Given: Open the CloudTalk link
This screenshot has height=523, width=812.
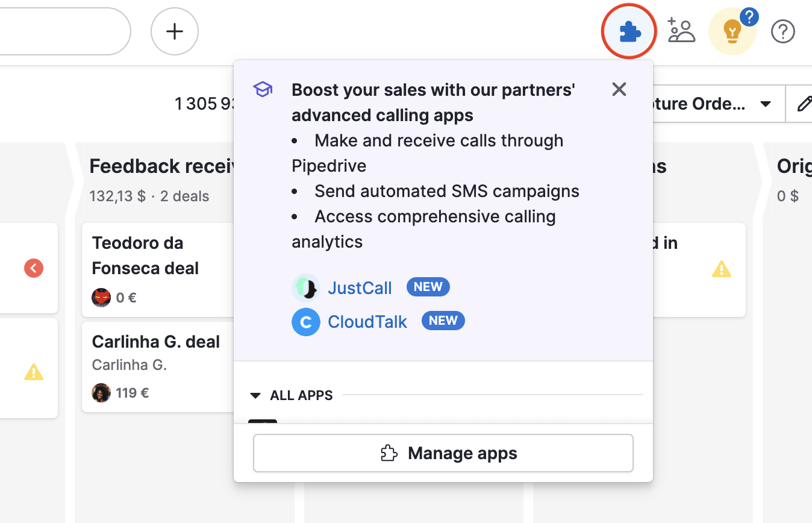Looking at the screenshot, I should point(367,322).
